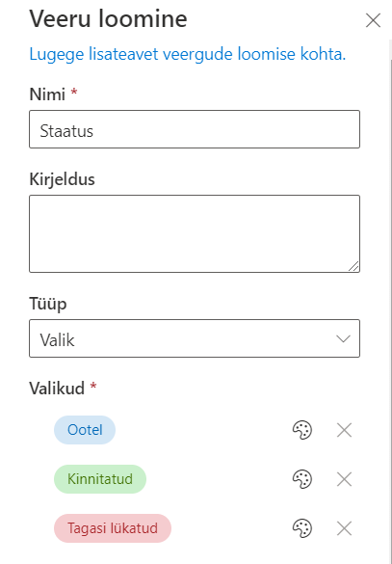Remove the Tagasi lükatud choice
This screenshot has height=564, width=392.
[344, 528]
